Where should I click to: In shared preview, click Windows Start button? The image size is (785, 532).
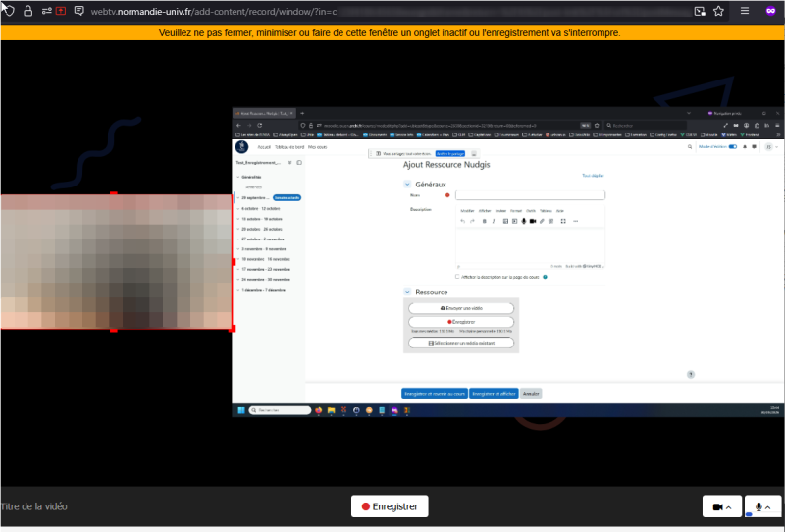[x=240, y=410]
